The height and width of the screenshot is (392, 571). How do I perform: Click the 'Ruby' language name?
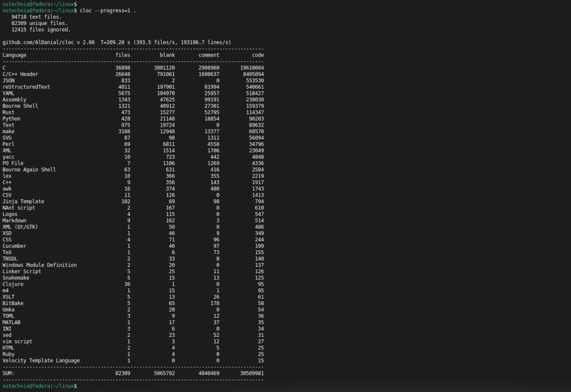tap(8, 354)
